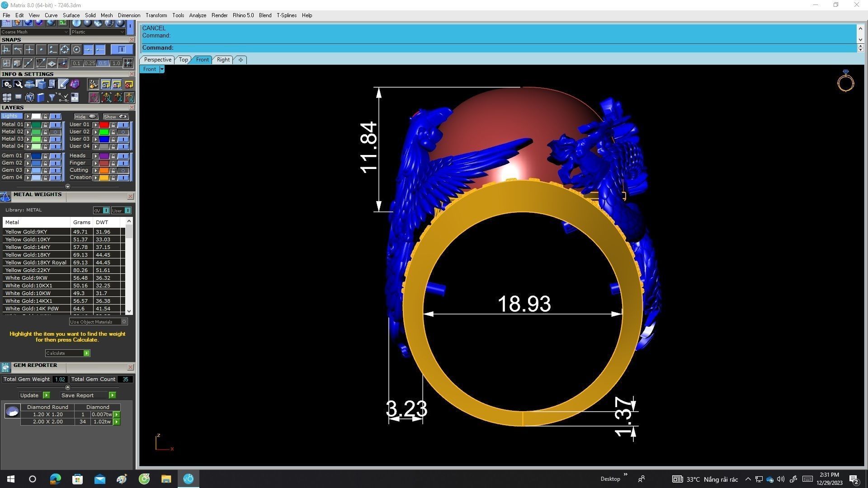868x488 pixels.
Task: Toggle the Cutting layer on/off switch
Action: coord(123,170)
